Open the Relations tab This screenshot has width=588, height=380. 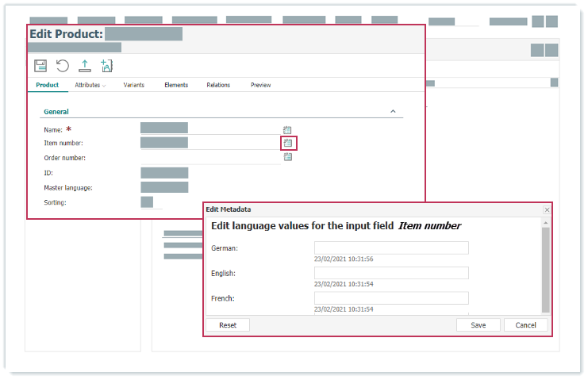(x=218, y=85)
